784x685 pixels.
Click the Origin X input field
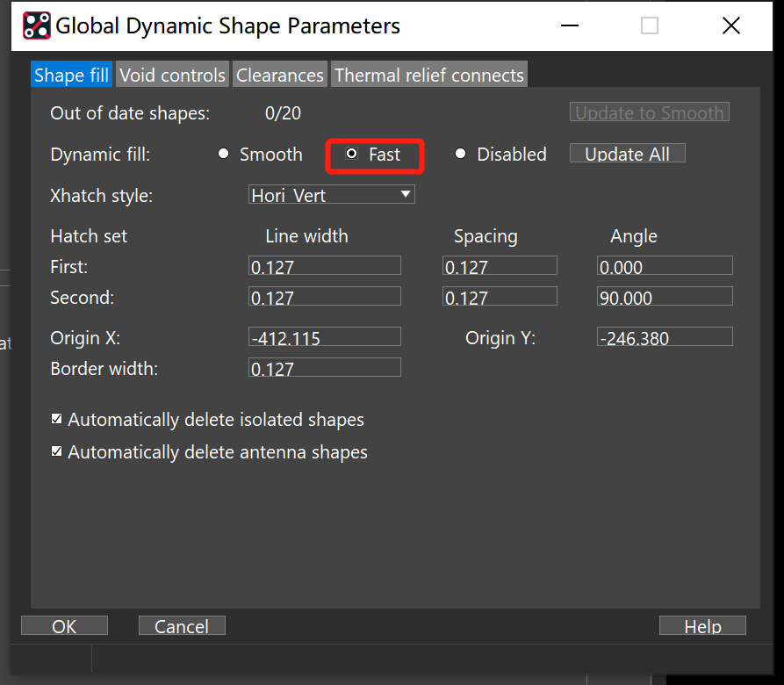coord(325,337)
